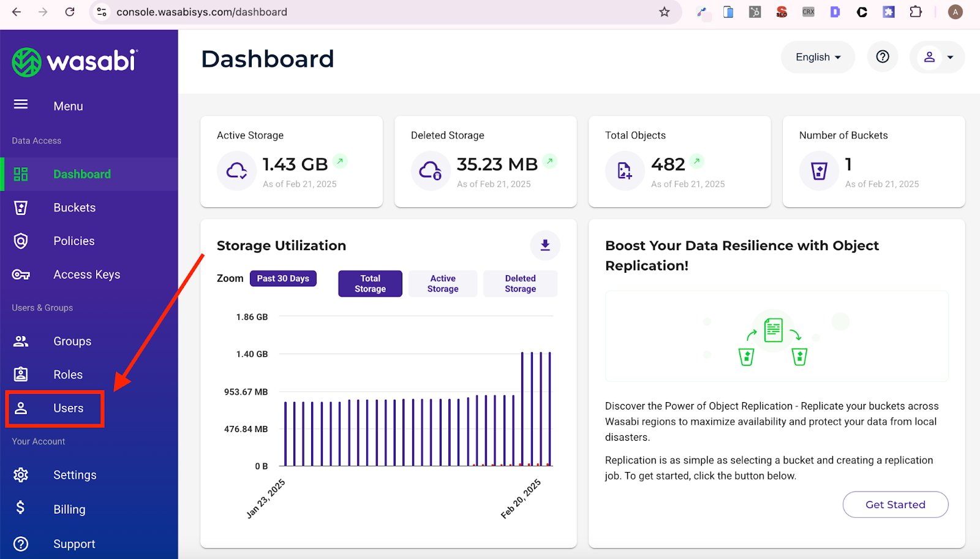This screenshot has height=559, width=980.
Task: Select the Active Storage tab
Action: [443, 284]
